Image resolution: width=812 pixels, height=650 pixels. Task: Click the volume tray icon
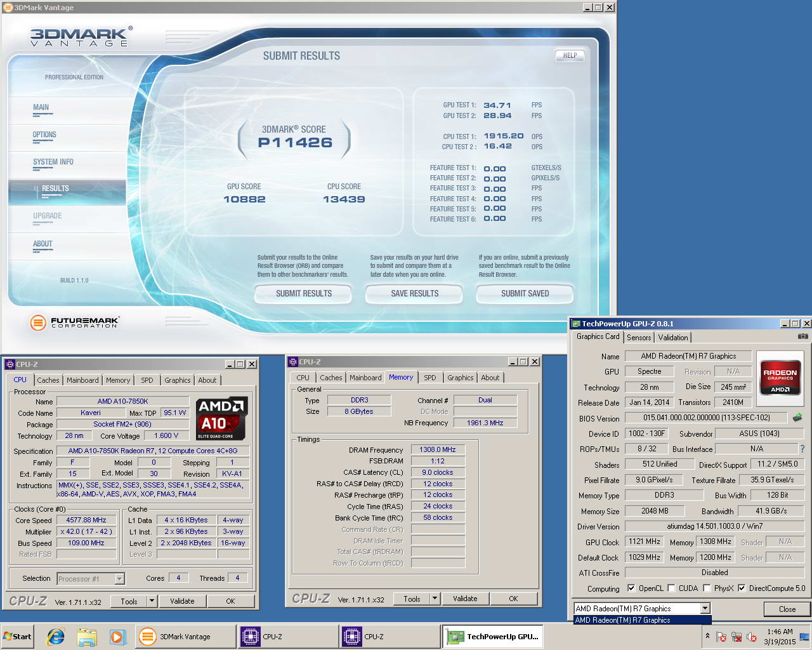[752, 637]
